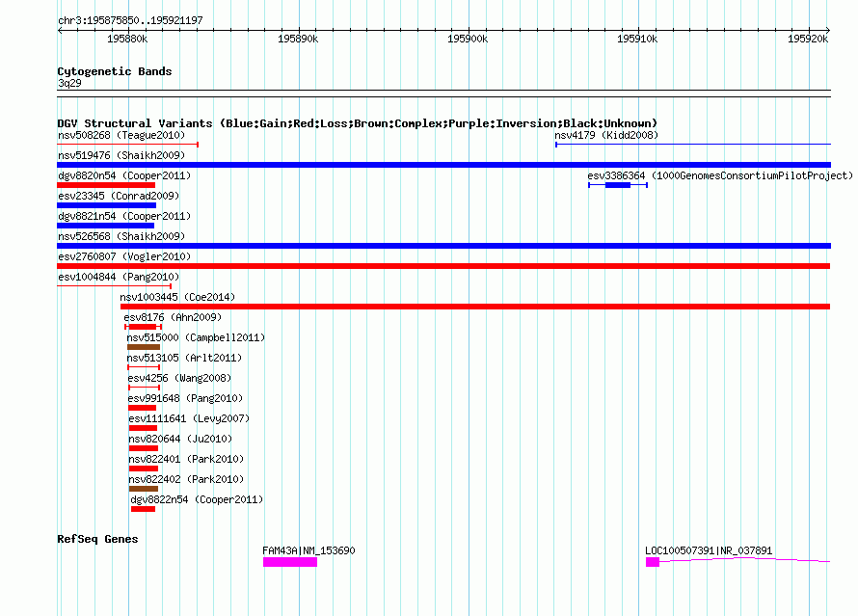This screenshot has width=858, height=616.
Task: Click the nsv513105 (Arlt2011) label
Action: (x=184, y=358)
